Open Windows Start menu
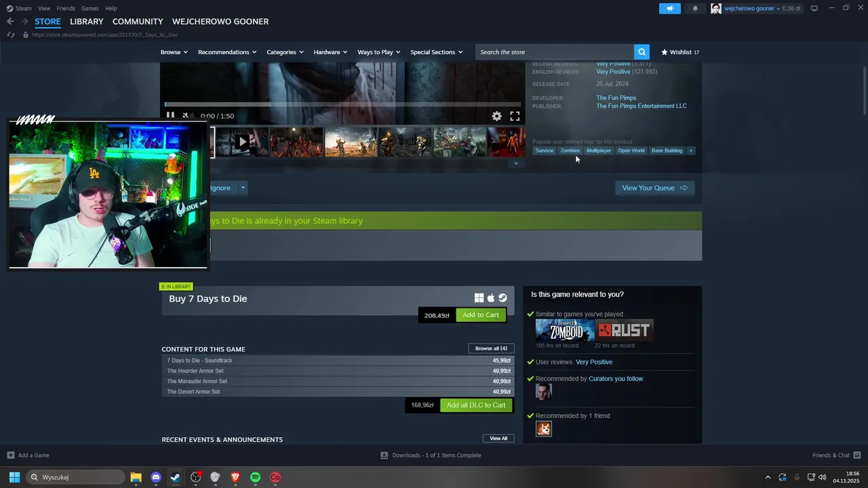The image size is (868, 488). coord(14,477)
